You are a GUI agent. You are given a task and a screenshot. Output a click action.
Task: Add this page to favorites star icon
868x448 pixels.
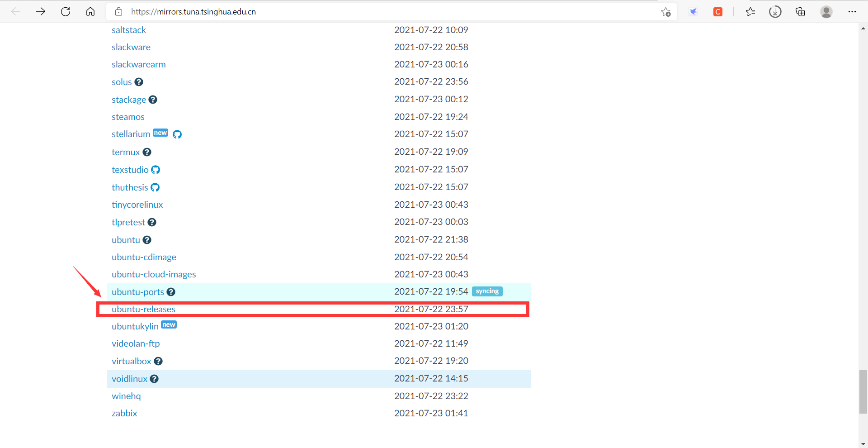(665, 12)
